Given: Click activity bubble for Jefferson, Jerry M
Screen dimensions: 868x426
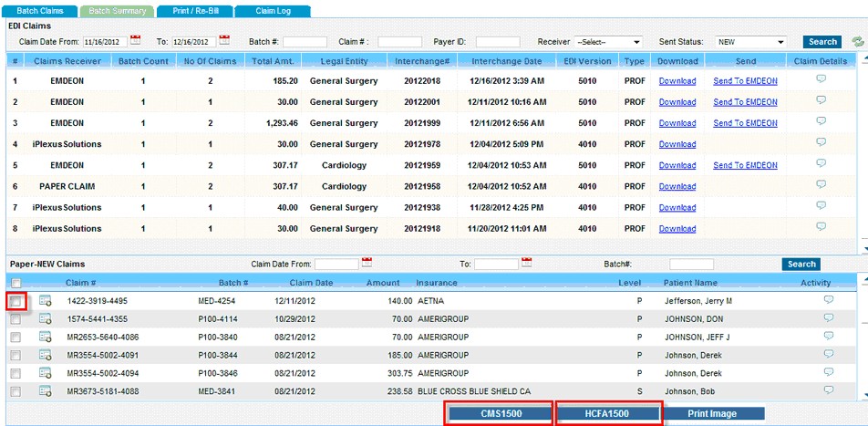Looking at the screenshot, I should (828, 299).
